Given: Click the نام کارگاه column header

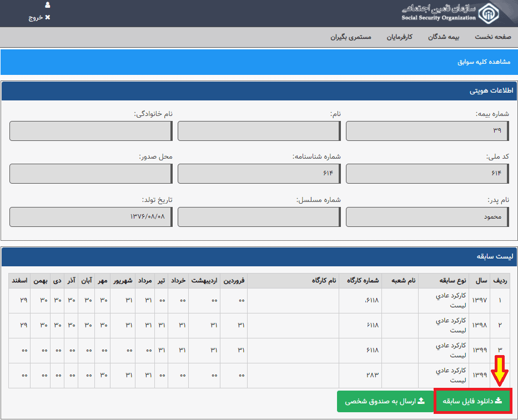Looking at the screenshot, I should tap(293, 281).
